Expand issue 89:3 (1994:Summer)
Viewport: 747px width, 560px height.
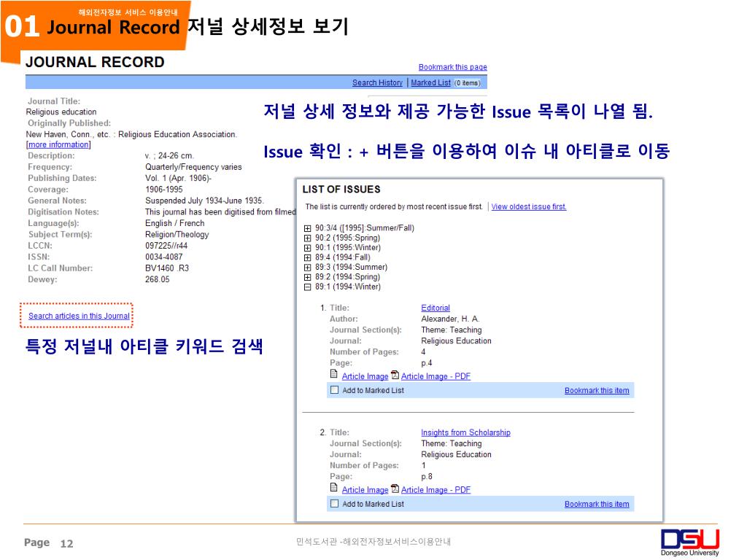(x=308, y=268)
